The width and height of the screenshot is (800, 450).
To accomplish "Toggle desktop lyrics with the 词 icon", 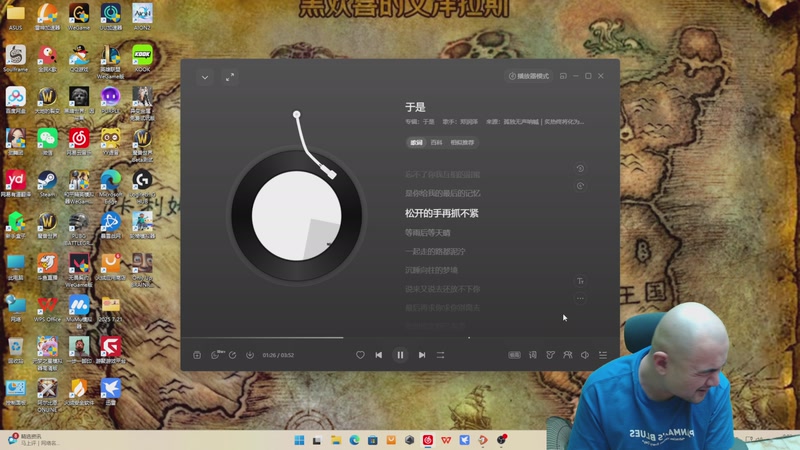I will [533, 355].
